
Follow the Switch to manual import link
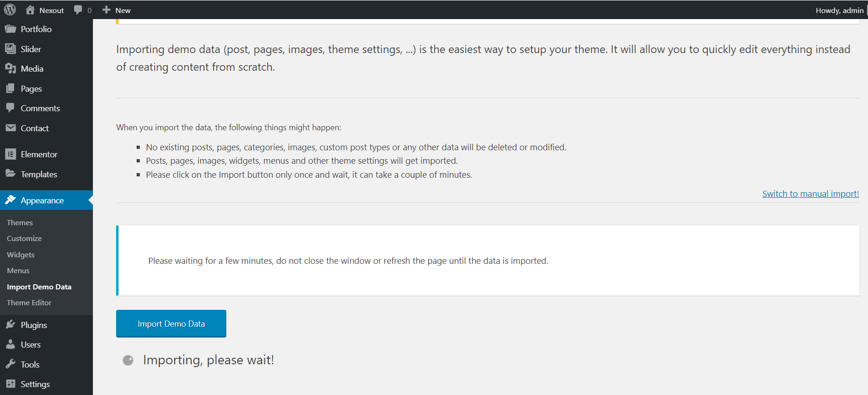[x=810, y=194]
